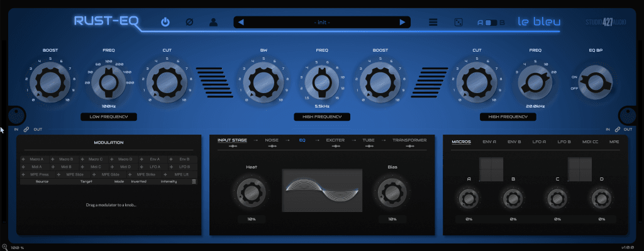
Task: Open the LOW FREQUENCY band selector
Action: click(x=109, y=117)
